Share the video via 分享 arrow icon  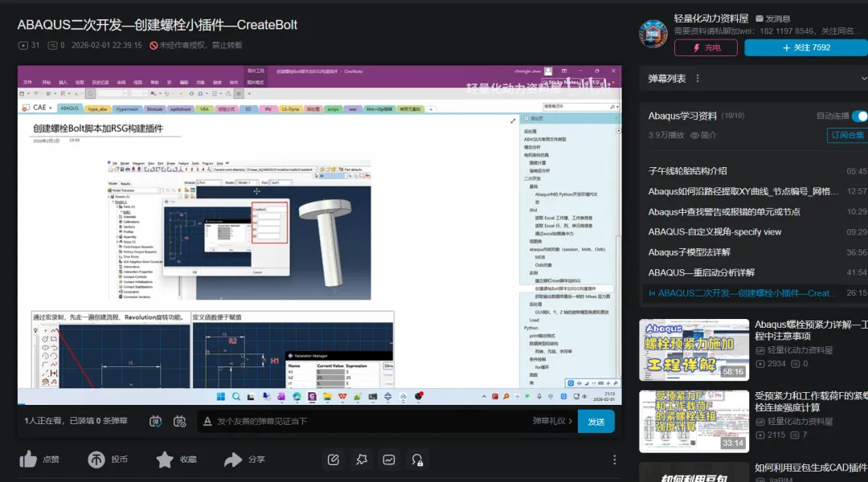tap(233, 460)
